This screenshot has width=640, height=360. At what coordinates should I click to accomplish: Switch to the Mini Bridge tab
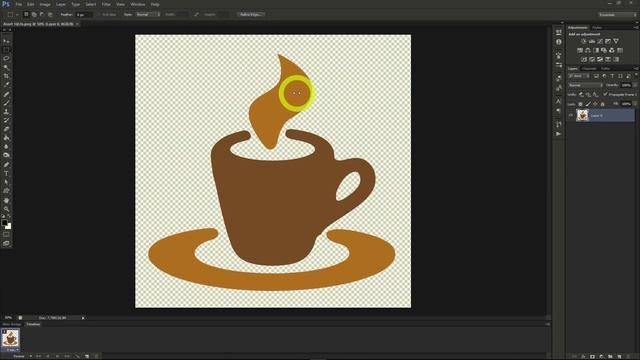[12, 324]
